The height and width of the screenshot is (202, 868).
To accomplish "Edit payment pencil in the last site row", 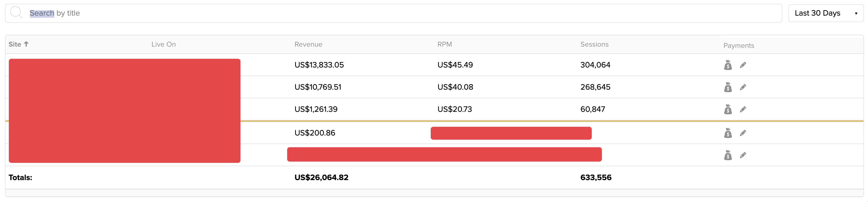I will (x=743, y=155).
